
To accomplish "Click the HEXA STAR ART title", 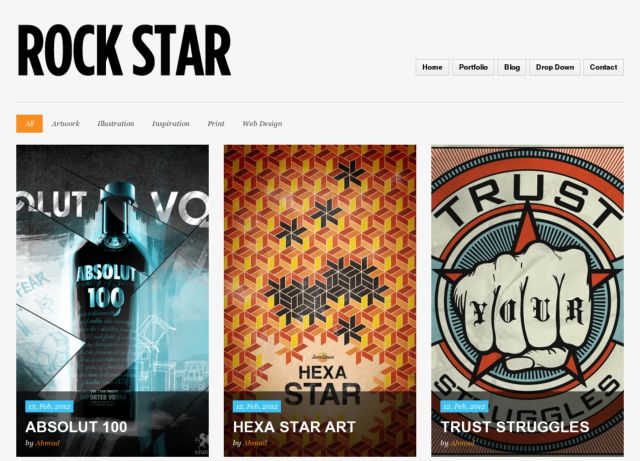I will (294, 427).
